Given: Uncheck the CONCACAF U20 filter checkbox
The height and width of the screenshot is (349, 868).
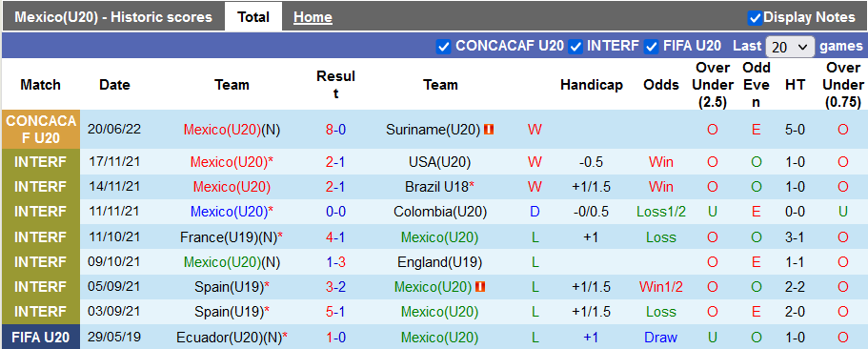Looking at the screenshot, I should point(443,47).
